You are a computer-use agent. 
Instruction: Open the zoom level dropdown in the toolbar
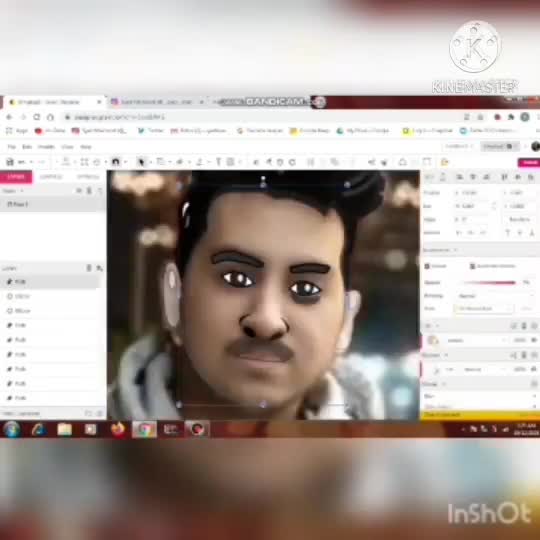click(25, 162)
